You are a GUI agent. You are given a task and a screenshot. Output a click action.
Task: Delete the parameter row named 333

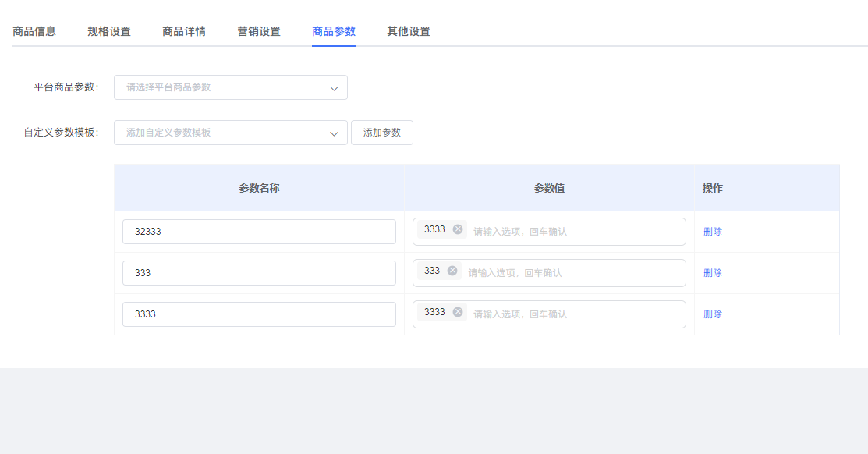pos(713,273)
